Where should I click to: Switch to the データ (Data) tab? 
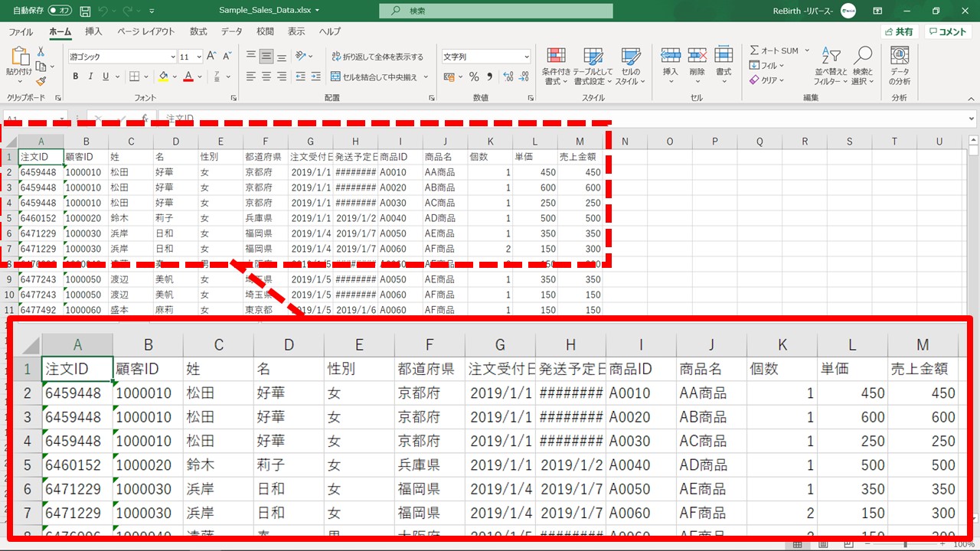pos(231,31)
